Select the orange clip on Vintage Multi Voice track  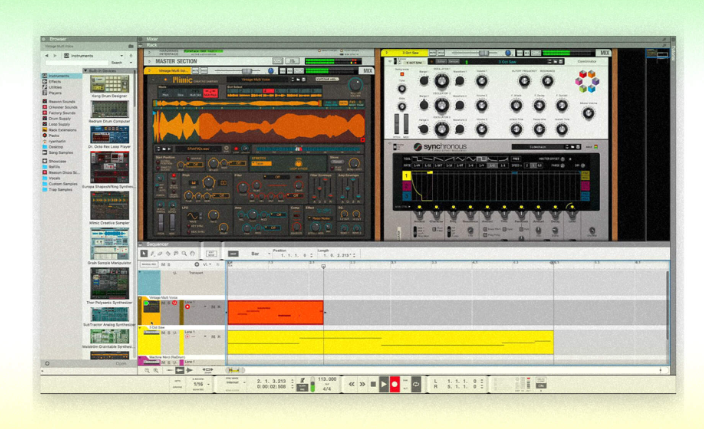click(275, 313)
